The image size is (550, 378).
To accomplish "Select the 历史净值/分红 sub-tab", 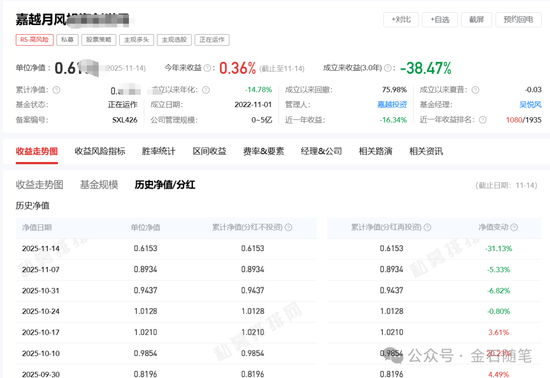I will point(165,185).
